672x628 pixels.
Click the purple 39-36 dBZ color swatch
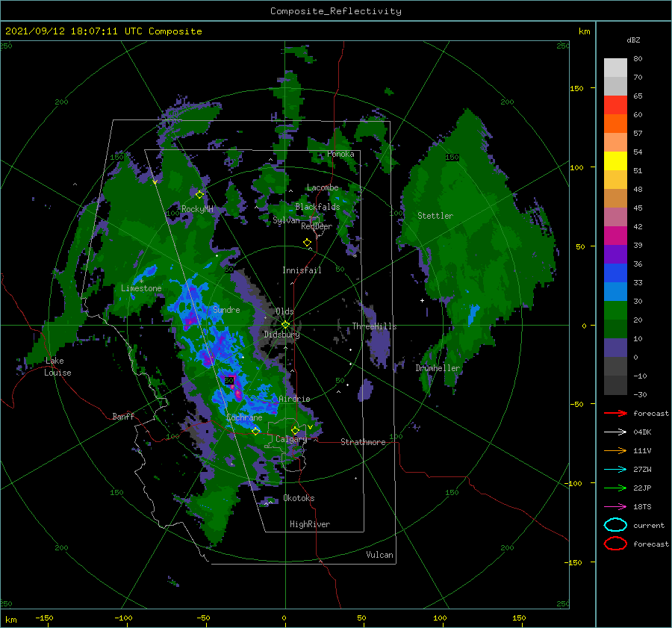pyautogui.click(x=615, y=255)
